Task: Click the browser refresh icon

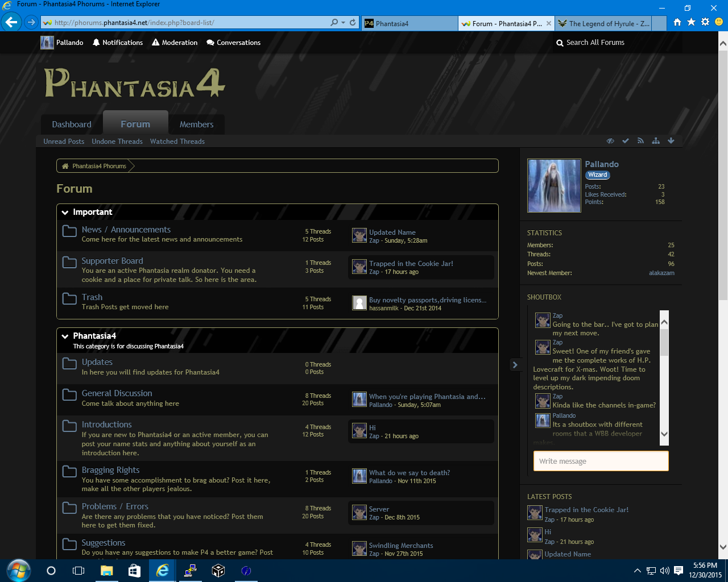Action: click(x=353, y=23)
